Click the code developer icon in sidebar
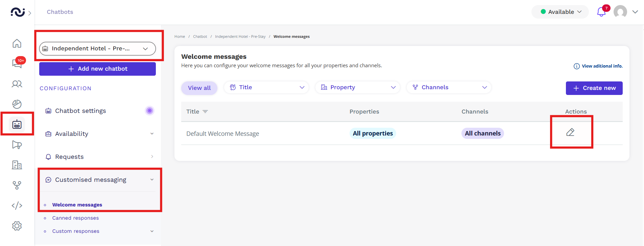 pyautogui.click(x=17, y=205)
